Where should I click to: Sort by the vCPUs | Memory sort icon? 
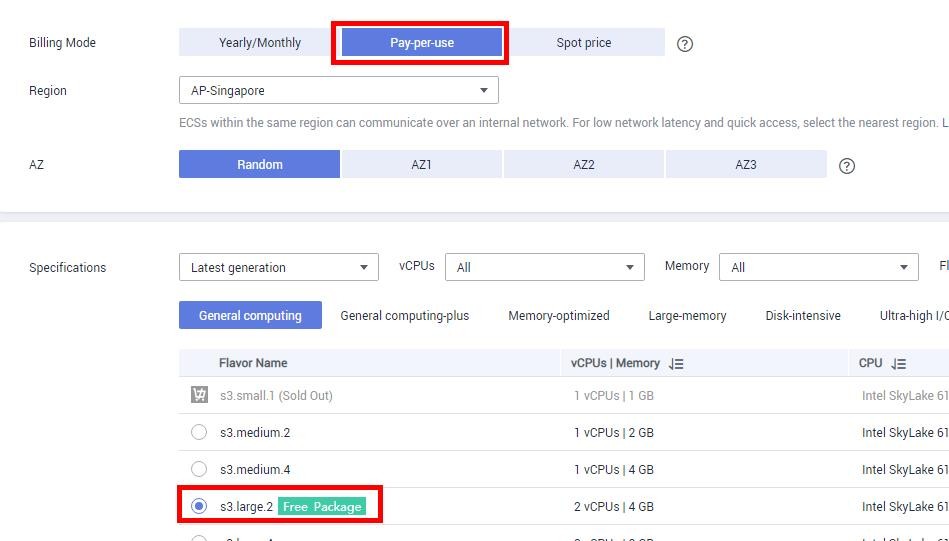[x=677, y=364]
